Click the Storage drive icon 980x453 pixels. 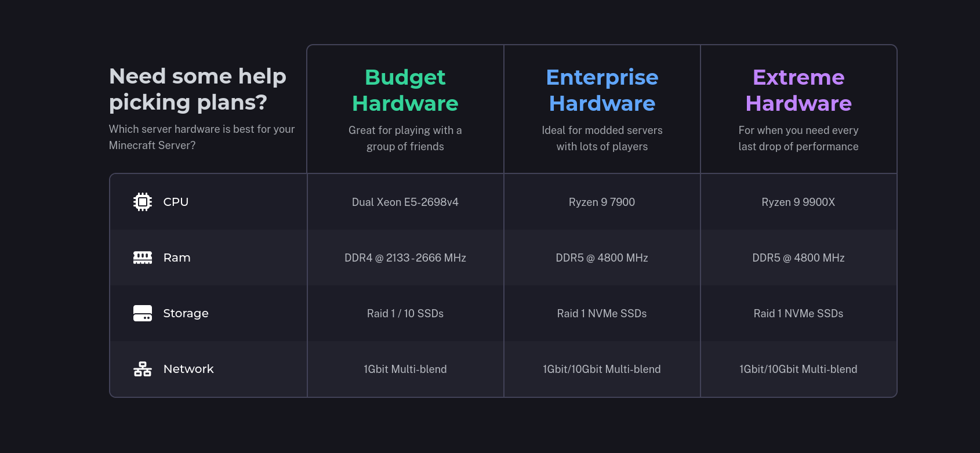point(143,313)
